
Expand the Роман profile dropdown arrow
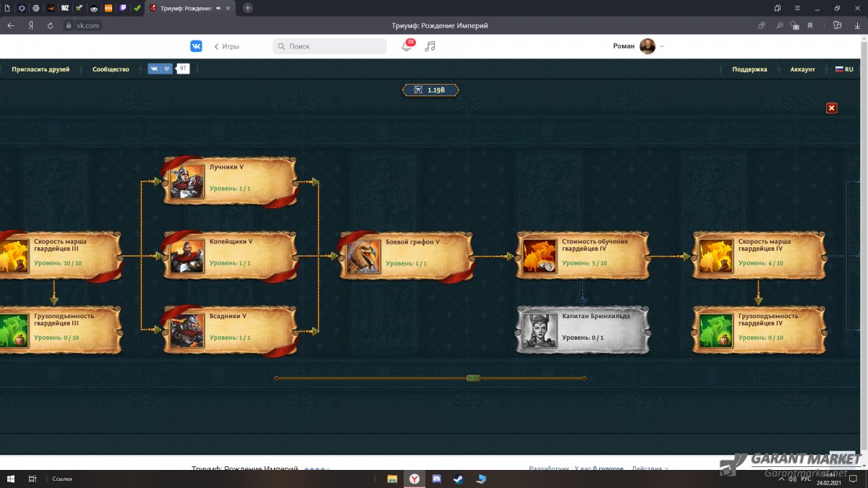coord(662,46)
